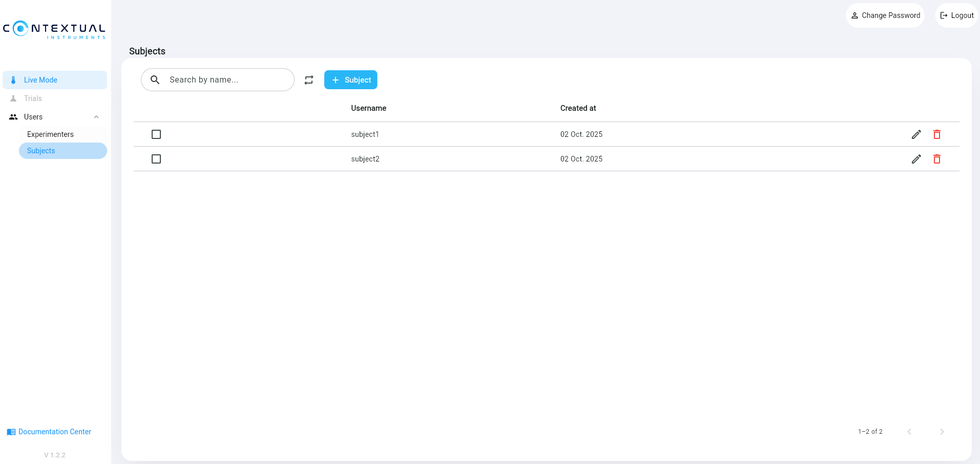
Task: Click the magnifying glass search icon
Action: click(155, 80)
